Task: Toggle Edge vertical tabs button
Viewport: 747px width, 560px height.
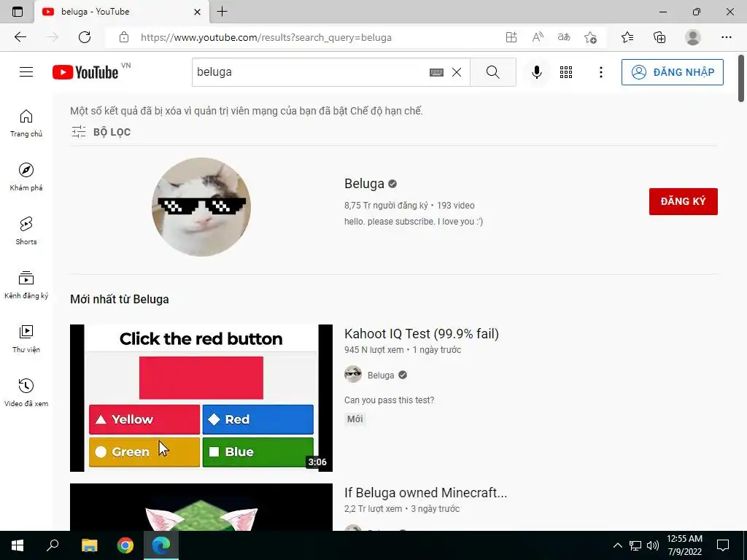Action: (x=18, y=12)
